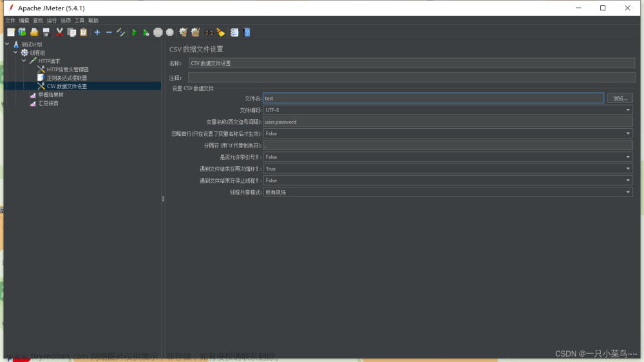Save the test plan with the floppy disk icon

tap(46, 32)
